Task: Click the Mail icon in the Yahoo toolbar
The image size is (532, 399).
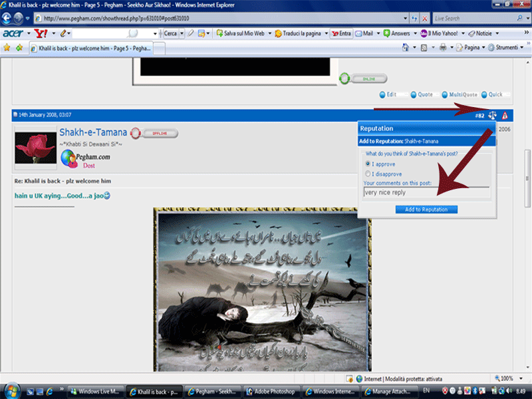Action: [x=364, y=33]
